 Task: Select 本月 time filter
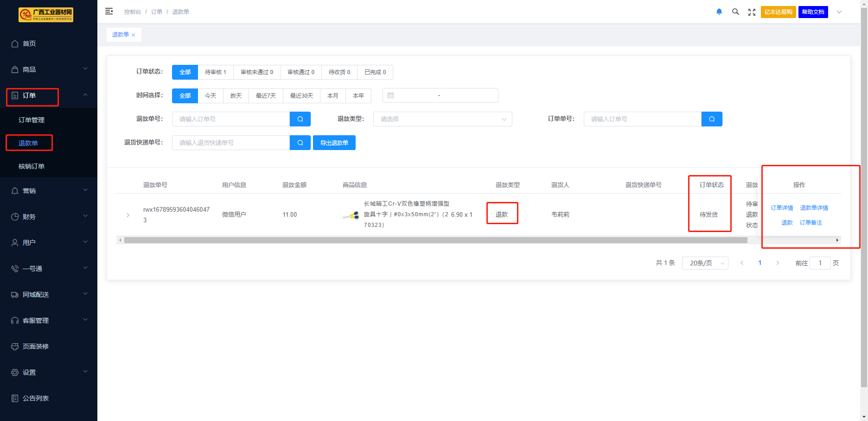pyautogui.click(x=332, y=96)
